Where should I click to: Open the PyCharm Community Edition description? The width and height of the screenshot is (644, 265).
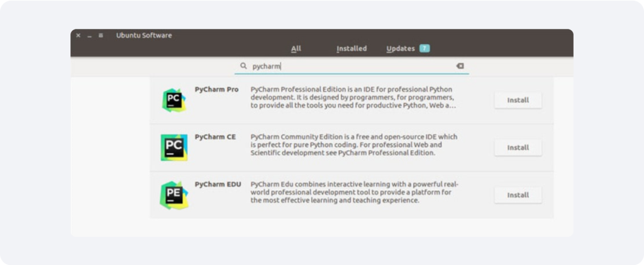coord(353,145)
